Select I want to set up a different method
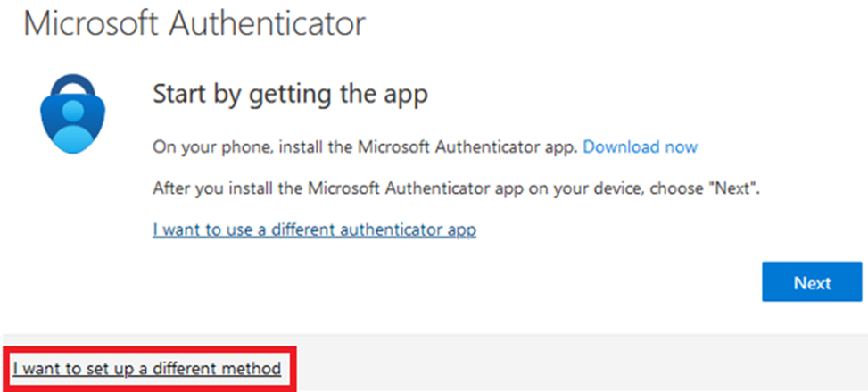 pos(147,368)
